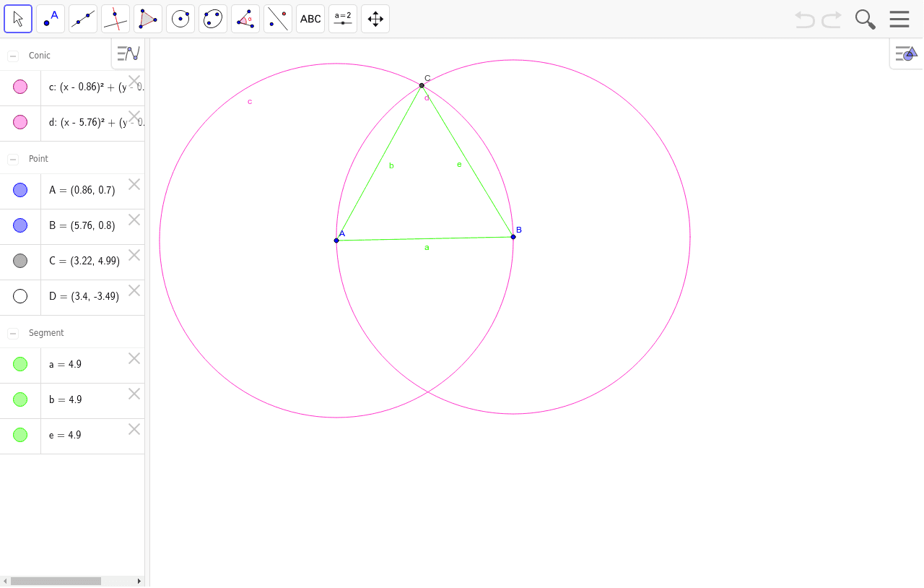
Task: Show hidden point D
Action: [x=20, y=296]
